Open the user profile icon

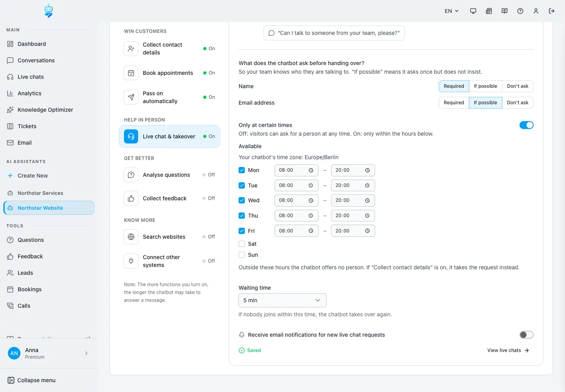pos(536,11)
